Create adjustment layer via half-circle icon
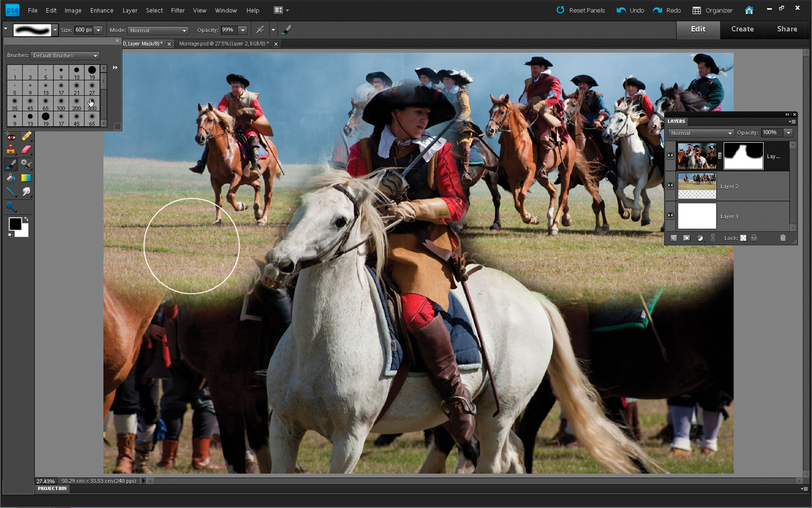 click(700, 238)
